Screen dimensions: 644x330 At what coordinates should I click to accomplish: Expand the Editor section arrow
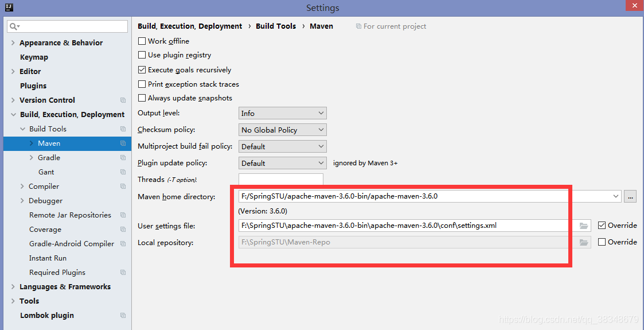[13, 72]
